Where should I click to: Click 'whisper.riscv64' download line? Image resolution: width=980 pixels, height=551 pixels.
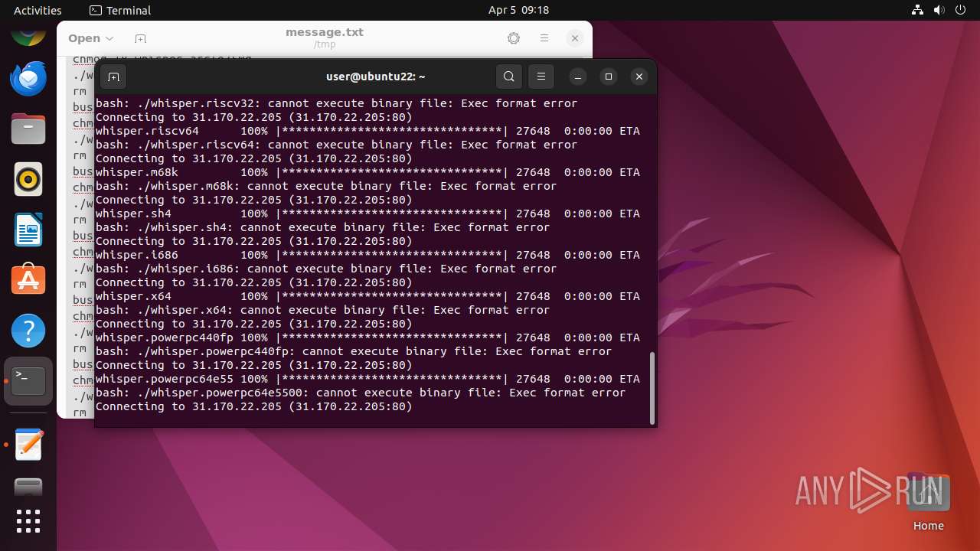click(x=367, y=131)
